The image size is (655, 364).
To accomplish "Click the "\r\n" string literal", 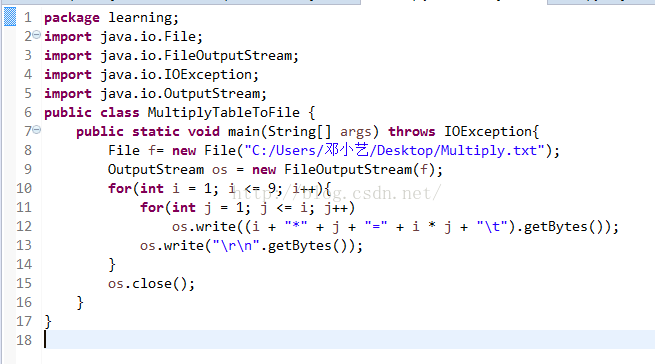I will pyautogui.click(x=236, y=246).
